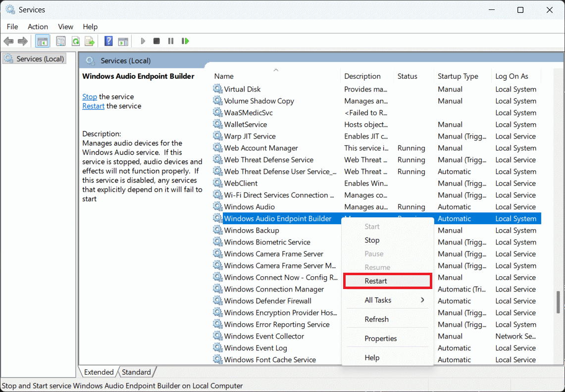Click the Export List toolbar icon
Viewport: 565px width, 392px height.
point(90,41)
